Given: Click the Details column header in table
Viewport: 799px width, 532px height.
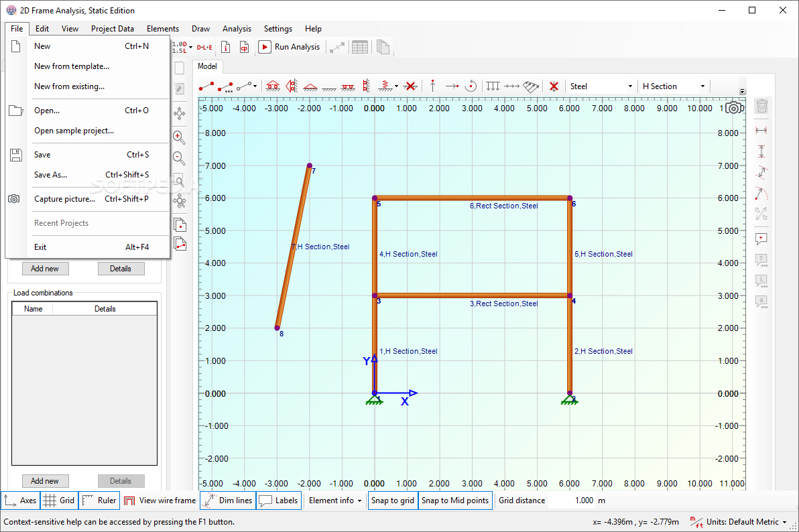Looking at the screenshot, I should [105, 309].
